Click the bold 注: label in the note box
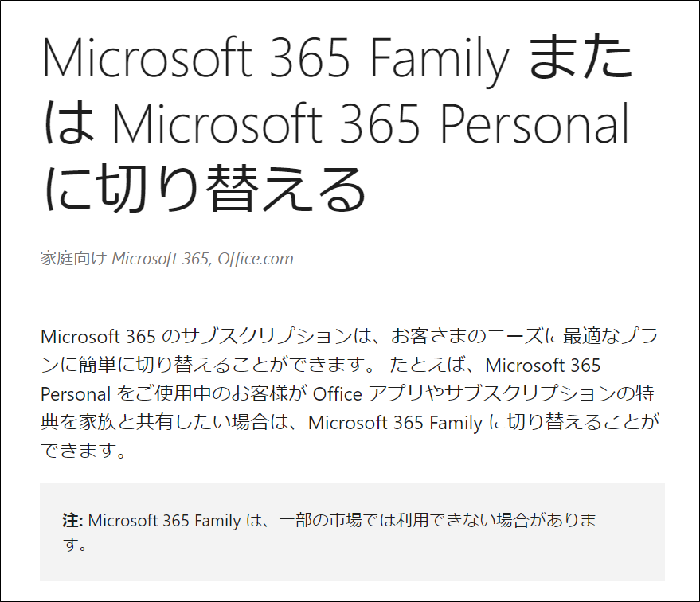The image size is (700, 602). click(x=72, y=520)
